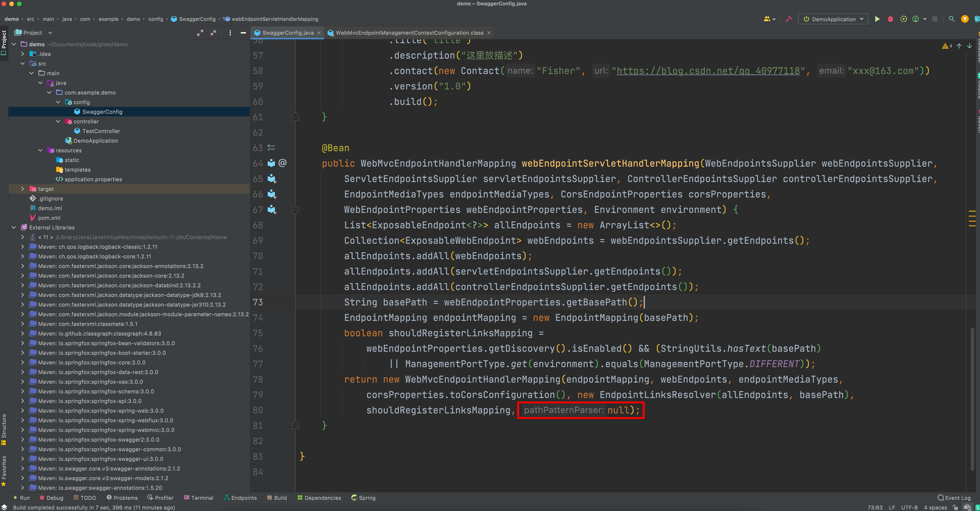The width and height of the screenshot is (980, 511).
Task: Click the Build Project hammer icon
Action: pyautogui.click(x=789, y=19)
